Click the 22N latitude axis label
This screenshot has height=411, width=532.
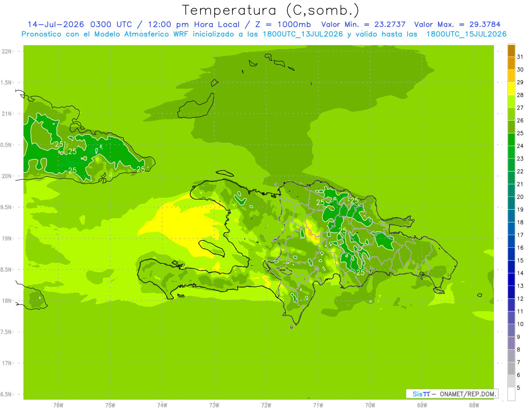click(7, 51)
